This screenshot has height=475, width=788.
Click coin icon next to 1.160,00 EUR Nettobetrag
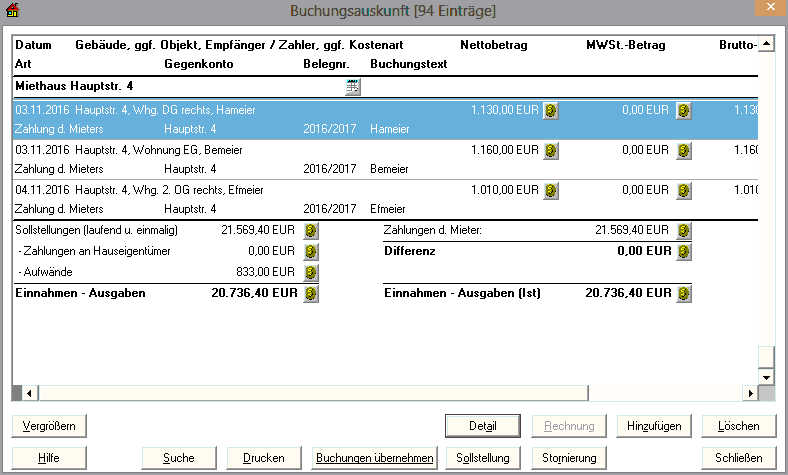[x=550, y=150]
